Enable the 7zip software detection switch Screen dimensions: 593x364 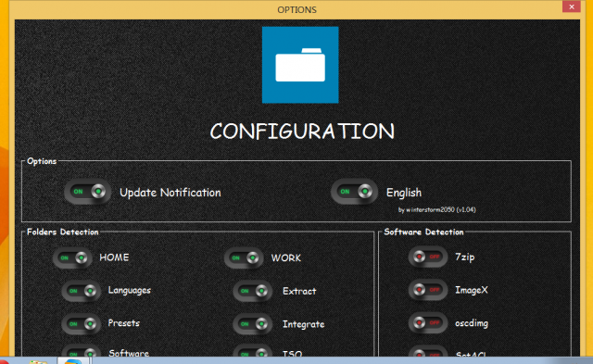[x=428, y=257]
